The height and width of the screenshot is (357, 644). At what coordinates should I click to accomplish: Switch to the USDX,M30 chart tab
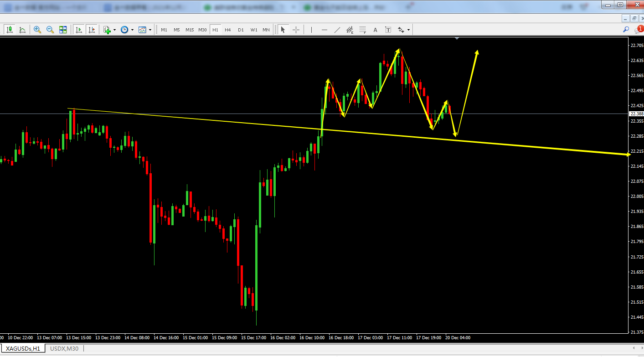point(64,348)
